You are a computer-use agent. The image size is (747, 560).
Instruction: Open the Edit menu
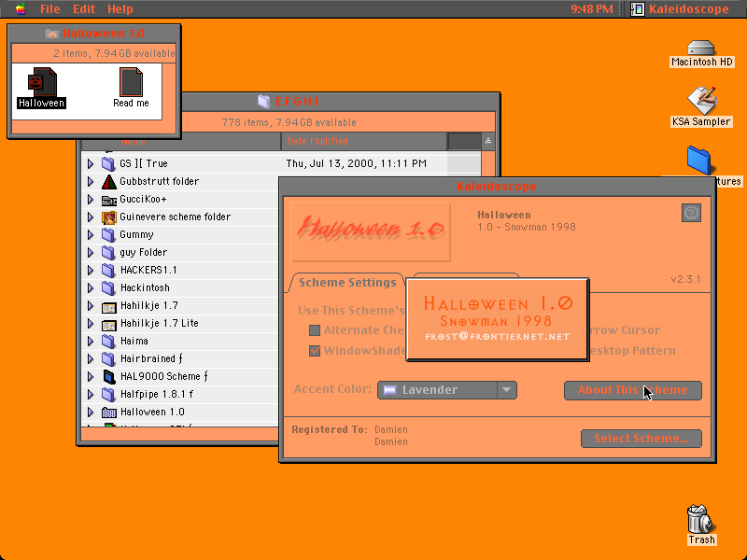[x=84, y=8]
